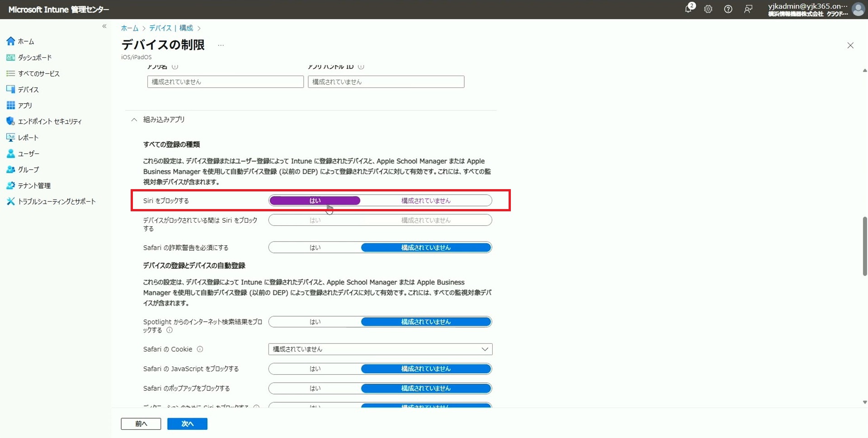Open notifications bell icon

(688, 9)
